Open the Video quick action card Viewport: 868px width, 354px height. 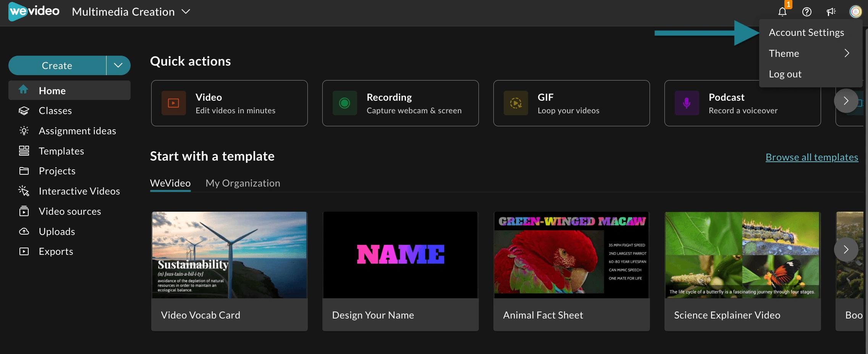click(x=229, y=103)
